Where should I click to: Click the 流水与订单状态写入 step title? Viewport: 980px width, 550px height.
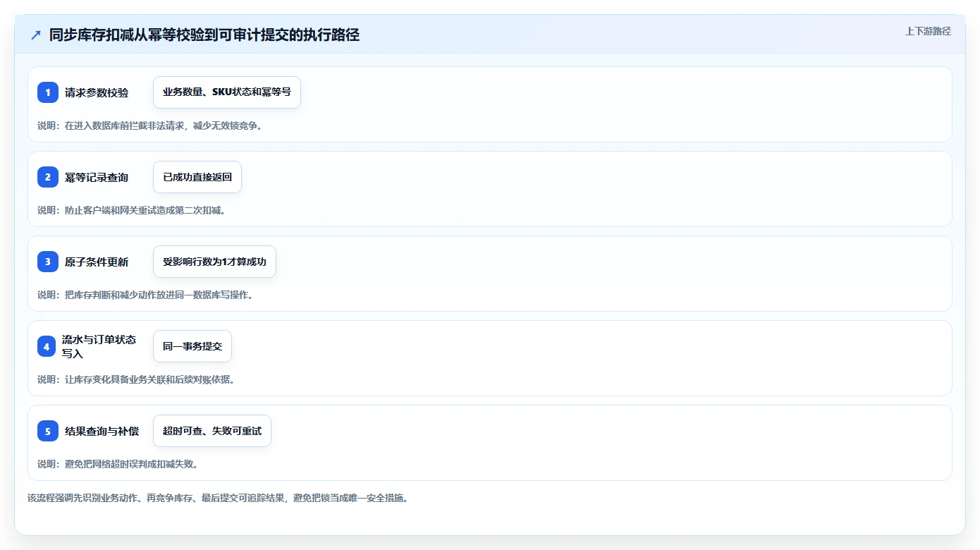[99, 346]
